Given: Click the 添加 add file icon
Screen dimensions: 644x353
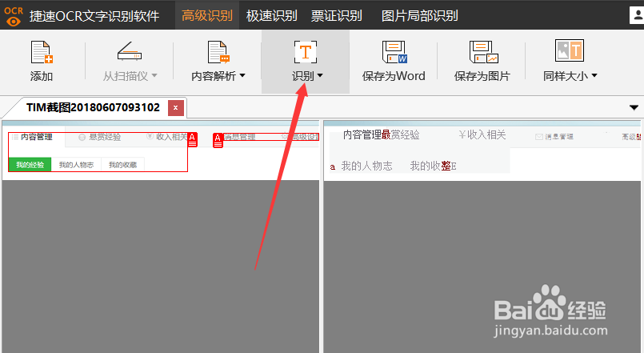Looking at the screenshot, I should coord(42,52).
